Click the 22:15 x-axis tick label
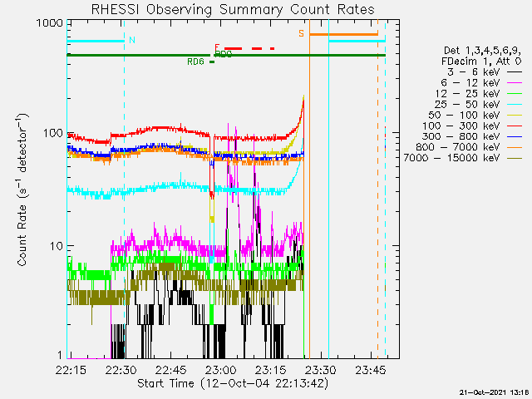This screenshot has width=532, height=399. click(x=71, y=370)
